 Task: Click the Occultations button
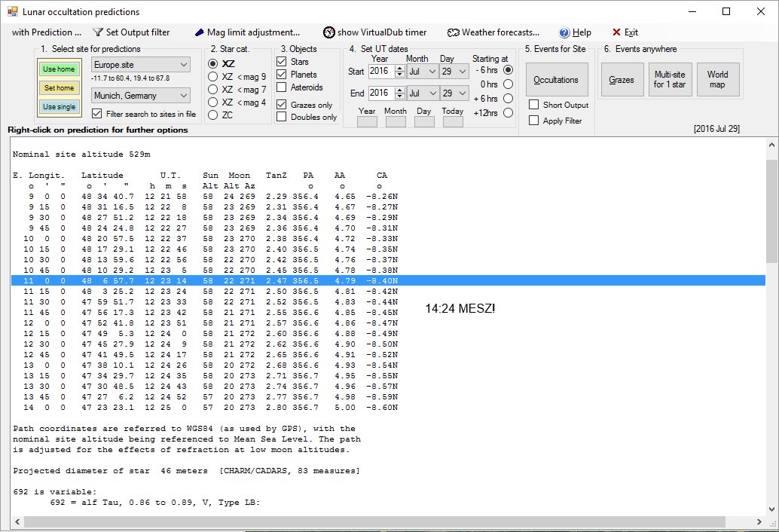[556, 80]
